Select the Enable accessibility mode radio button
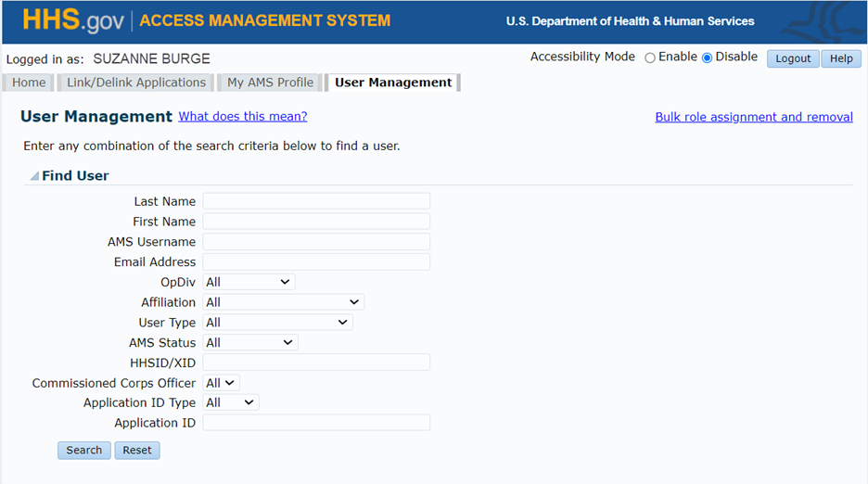The height and width of the screenshot is (484, 868). (650, 57)
